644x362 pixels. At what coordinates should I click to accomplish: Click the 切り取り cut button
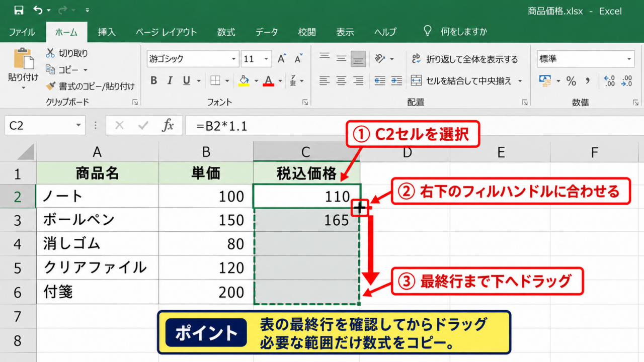pos(66,53)
